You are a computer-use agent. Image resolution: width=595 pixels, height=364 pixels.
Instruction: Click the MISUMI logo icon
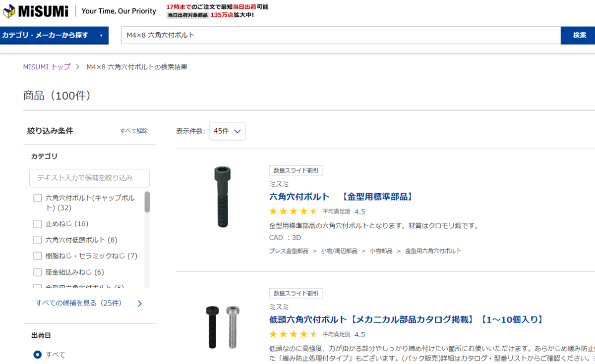click(x=9, y=10)
